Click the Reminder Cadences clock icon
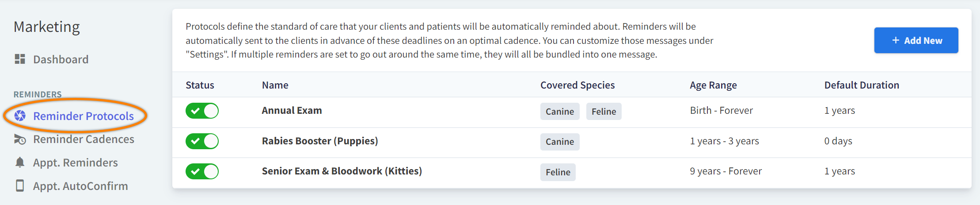Image resolution: width=980 pixels, height=205 pixels. pyautogui.click(x=20, y=139)
